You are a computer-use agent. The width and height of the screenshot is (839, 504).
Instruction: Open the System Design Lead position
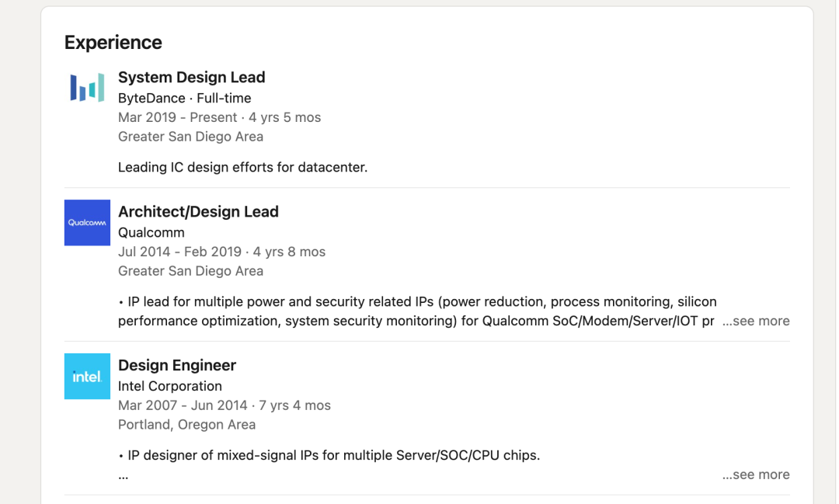191,77
